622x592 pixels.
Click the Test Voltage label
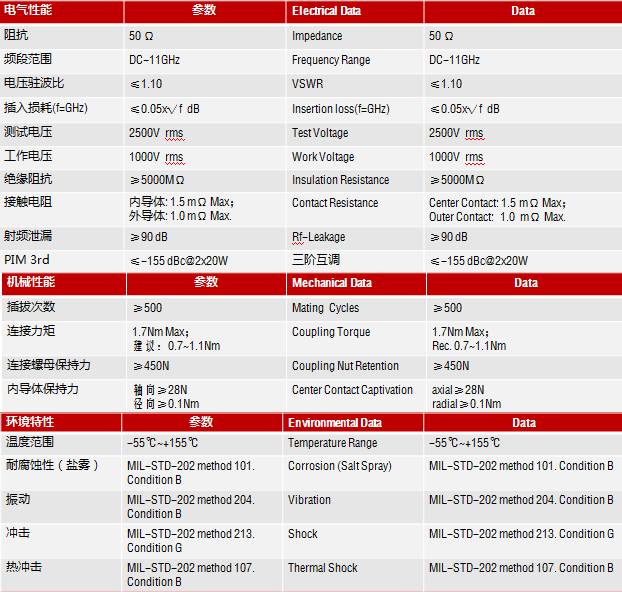[320, 133]
